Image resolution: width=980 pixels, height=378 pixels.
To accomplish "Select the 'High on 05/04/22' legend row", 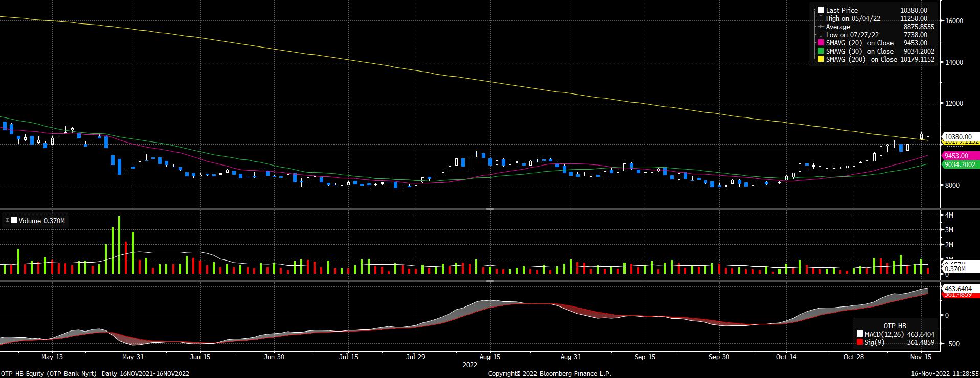I will pos(877,18).
